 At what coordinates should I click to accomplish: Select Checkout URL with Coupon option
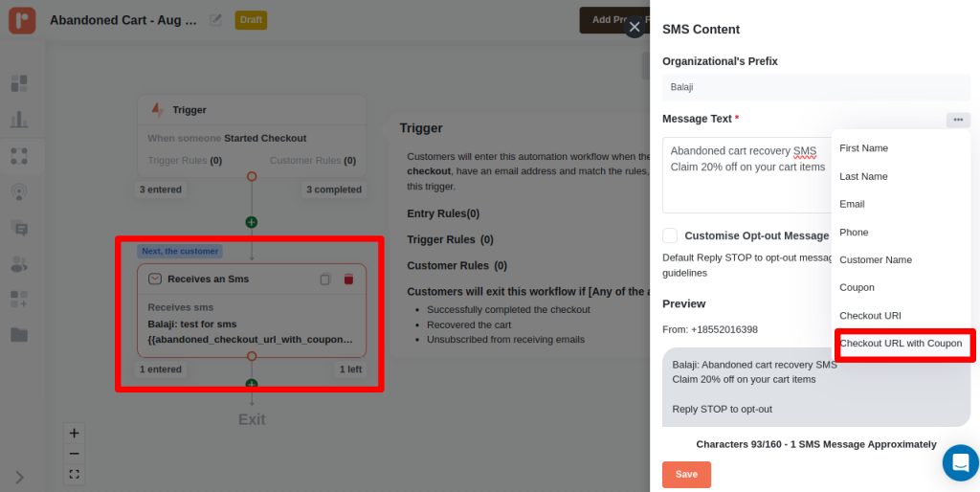click(901, 344)
